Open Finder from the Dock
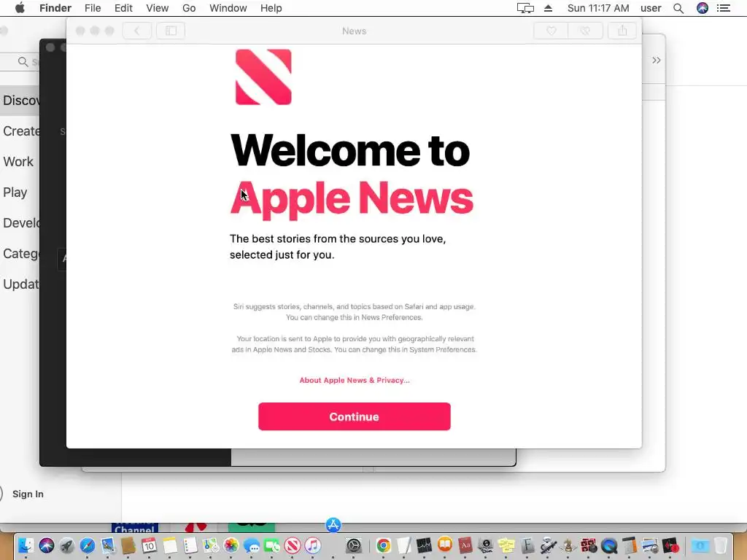Screen dimensions: 747x560 click(26, 545)
